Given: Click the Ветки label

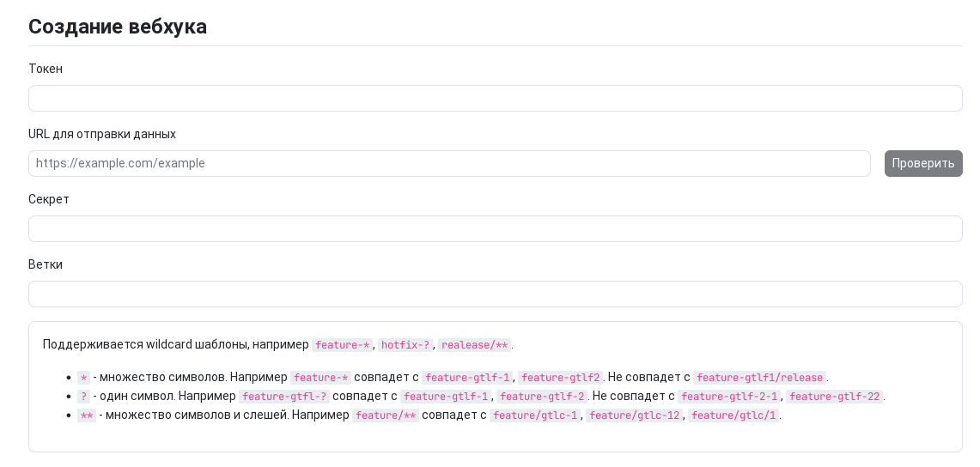Looking at the screenshot, I should pos(45,264).
